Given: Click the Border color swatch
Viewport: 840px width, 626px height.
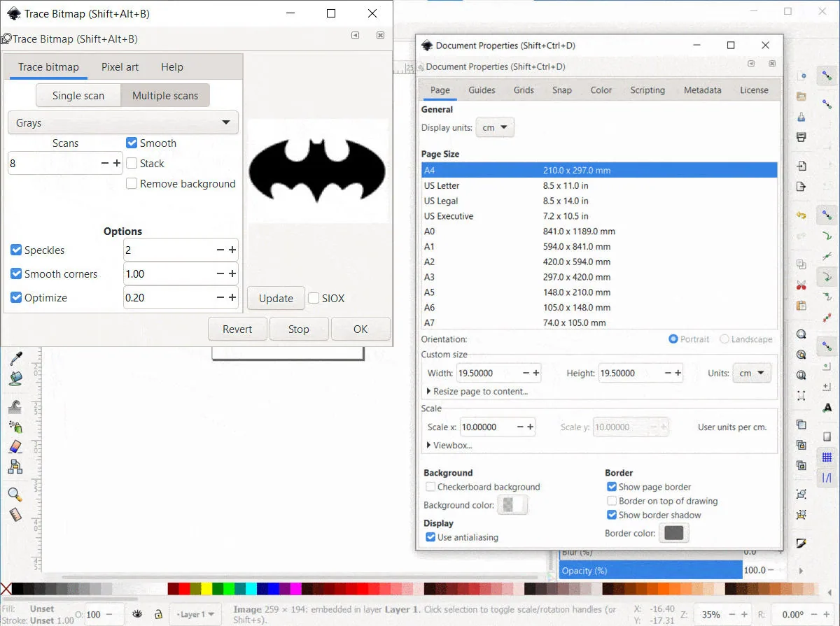Looking at the screenshot, I should (x=674, y=533).
